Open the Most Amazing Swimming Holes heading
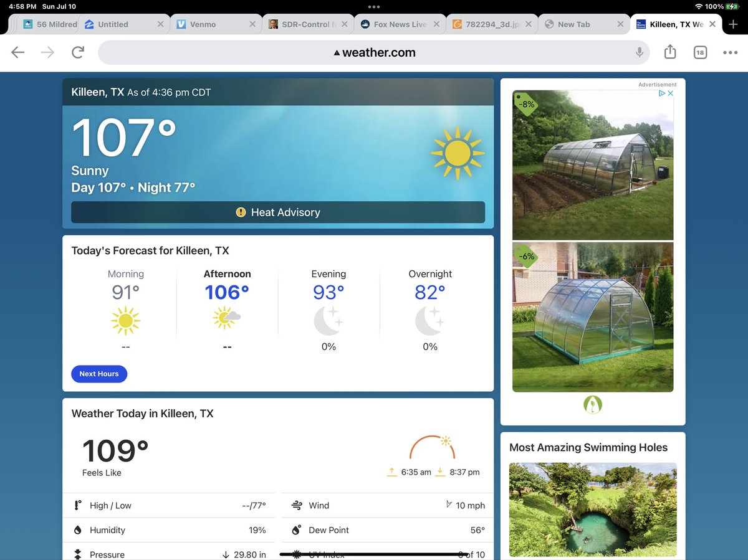 [588, 447]
